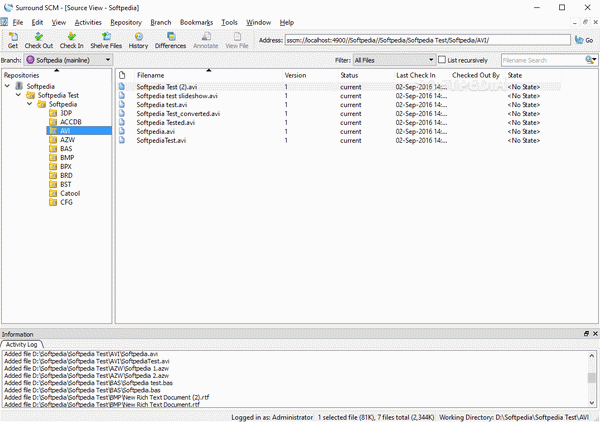The image size is (600, 422).
Task: Sort file list by Filename column header
Action: (x=151, y=75)
